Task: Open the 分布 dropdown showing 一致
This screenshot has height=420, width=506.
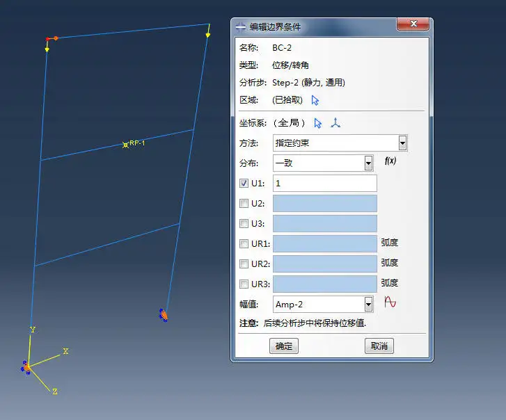Action: pyautogui.click(x=368, y=163)
